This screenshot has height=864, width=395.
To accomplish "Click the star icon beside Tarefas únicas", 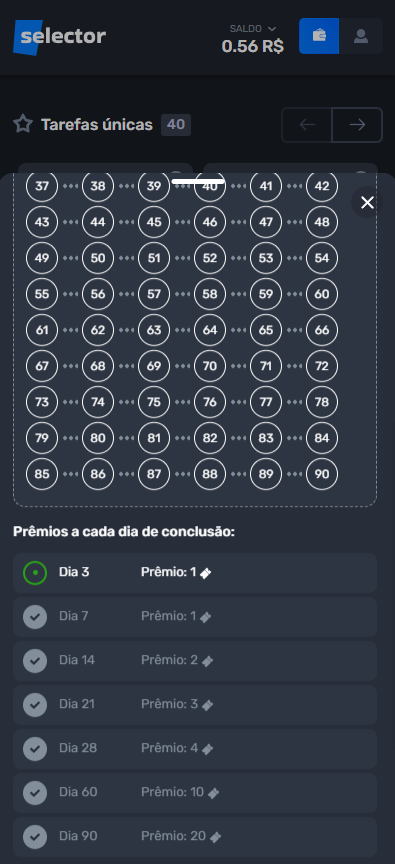I will coord(23,124).
